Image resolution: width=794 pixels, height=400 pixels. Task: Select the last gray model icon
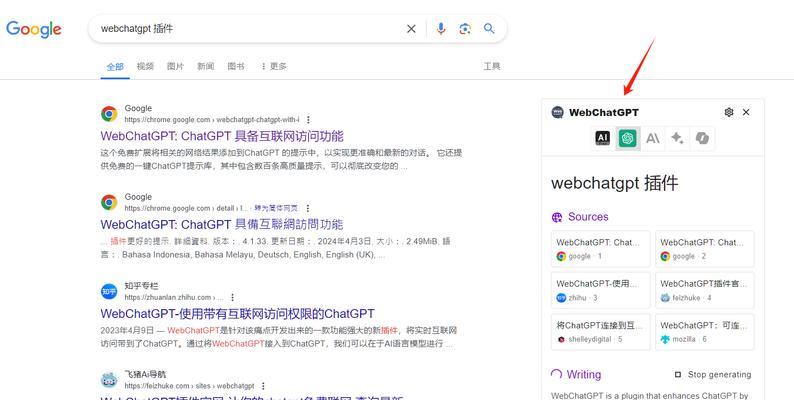[x=702, y=138]
